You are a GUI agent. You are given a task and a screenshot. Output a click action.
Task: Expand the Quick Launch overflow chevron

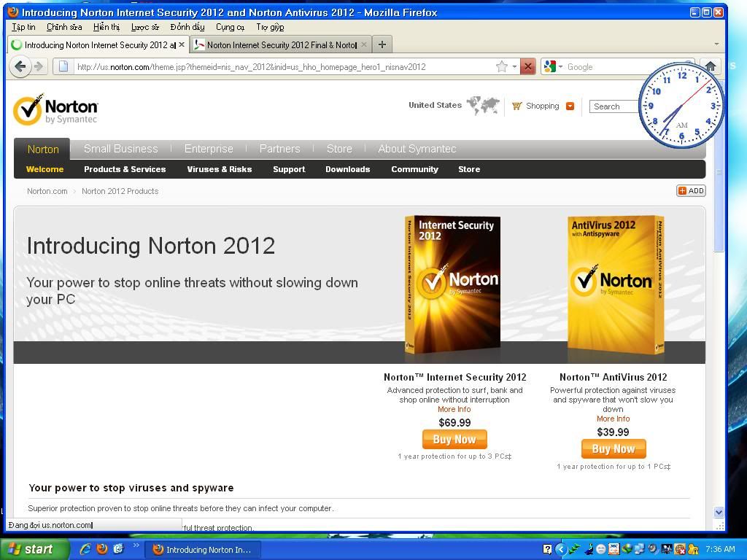pos(136,545)
